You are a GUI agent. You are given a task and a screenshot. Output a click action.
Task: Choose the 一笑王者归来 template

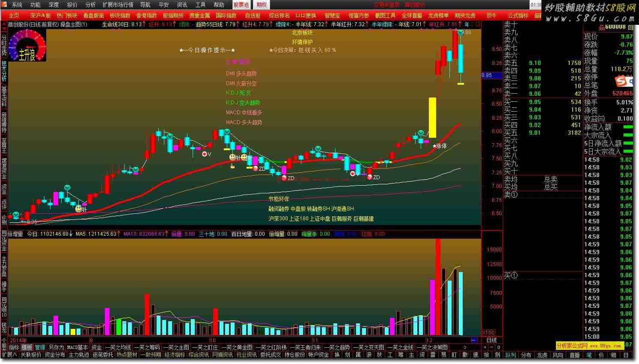pos(306,347)
